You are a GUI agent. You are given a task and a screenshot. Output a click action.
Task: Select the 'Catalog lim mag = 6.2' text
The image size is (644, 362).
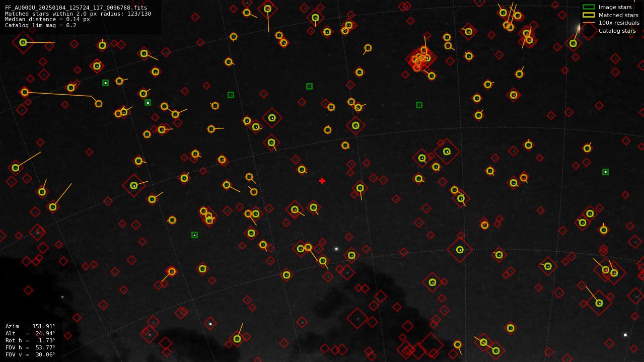click(41, 25)
